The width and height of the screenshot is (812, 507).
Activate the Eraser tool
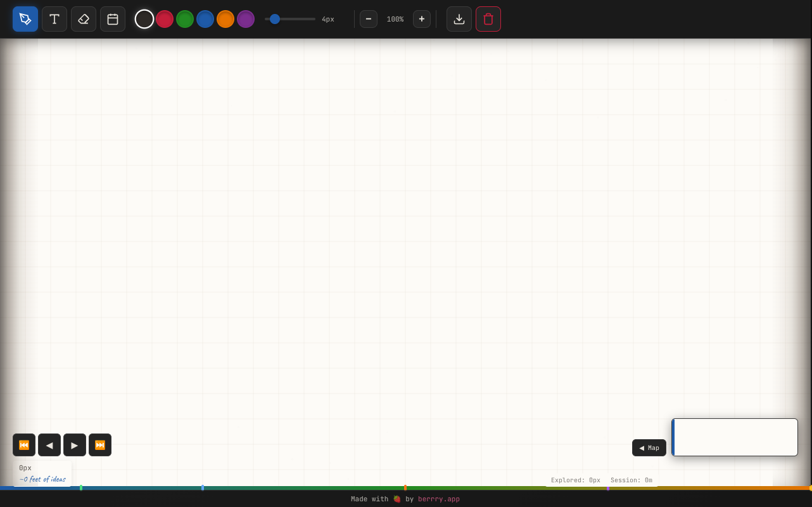[84, 19]
